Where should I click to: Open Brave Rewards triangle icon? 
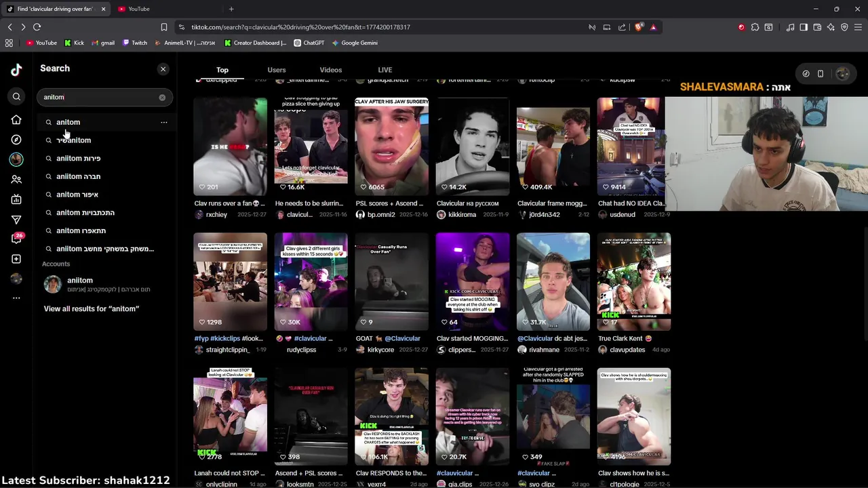[653, 27]
